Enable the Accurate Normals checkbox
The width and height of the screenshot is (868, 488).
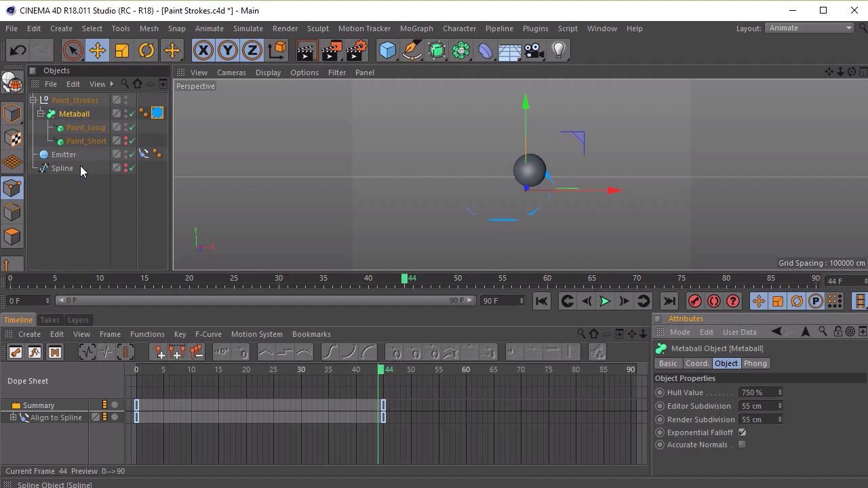click(742, 445)
